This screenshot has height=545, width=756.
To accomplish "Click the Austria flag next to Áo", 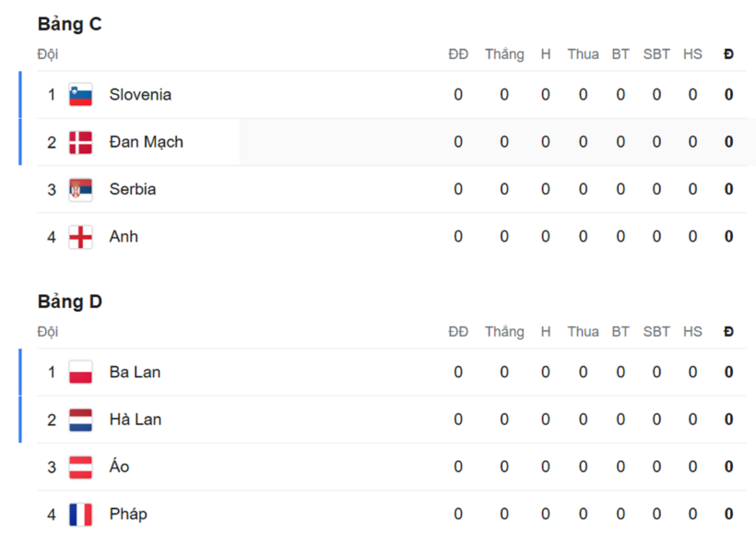I will (81, 467).
